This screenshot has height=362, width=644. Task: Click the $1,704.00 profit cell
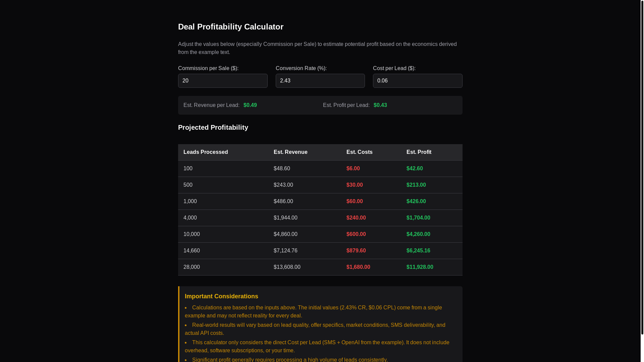coord(432,218)
